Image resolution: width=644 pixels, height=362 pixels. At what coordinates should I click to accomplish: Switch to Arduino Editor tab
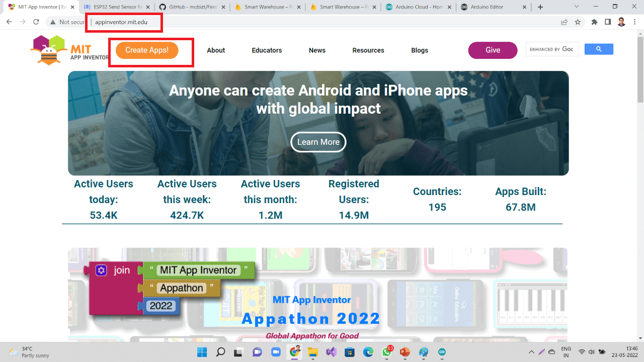click(493, 7)
